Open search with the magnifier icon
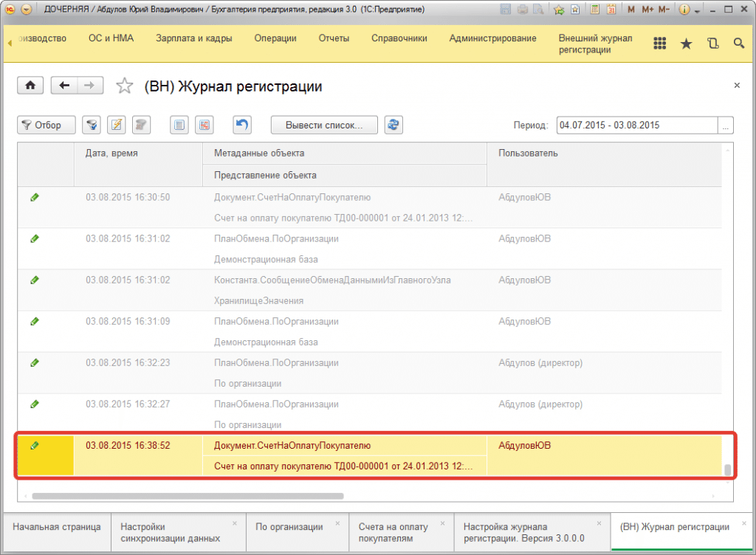The image size is (756, 555). pos(738,44)
